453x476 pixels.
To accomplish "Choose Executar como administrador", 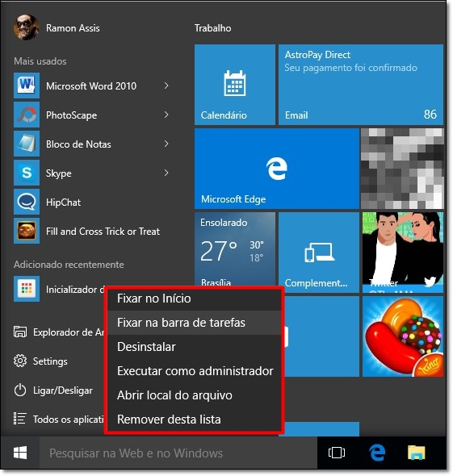I will coord(194,371).
